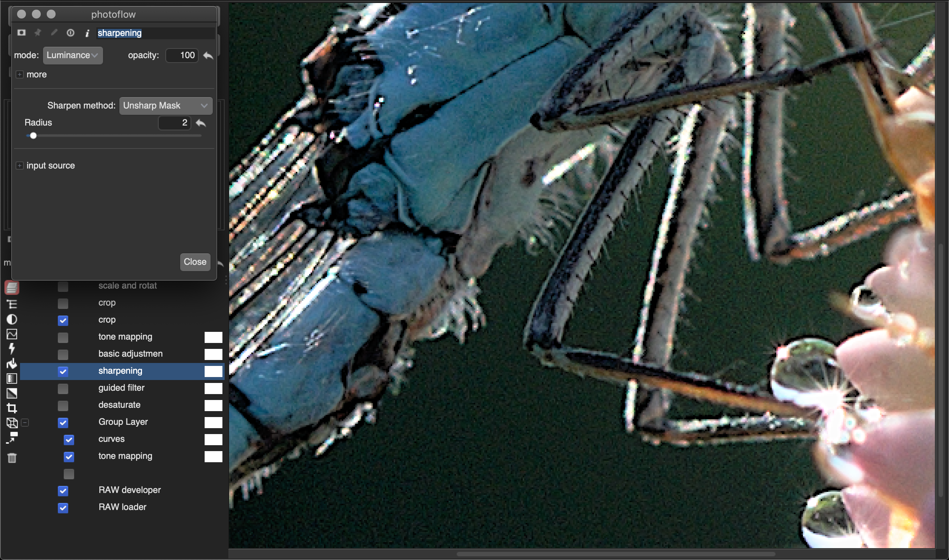Reset the opacity value with arrow icon

click(x=208, y=56)
